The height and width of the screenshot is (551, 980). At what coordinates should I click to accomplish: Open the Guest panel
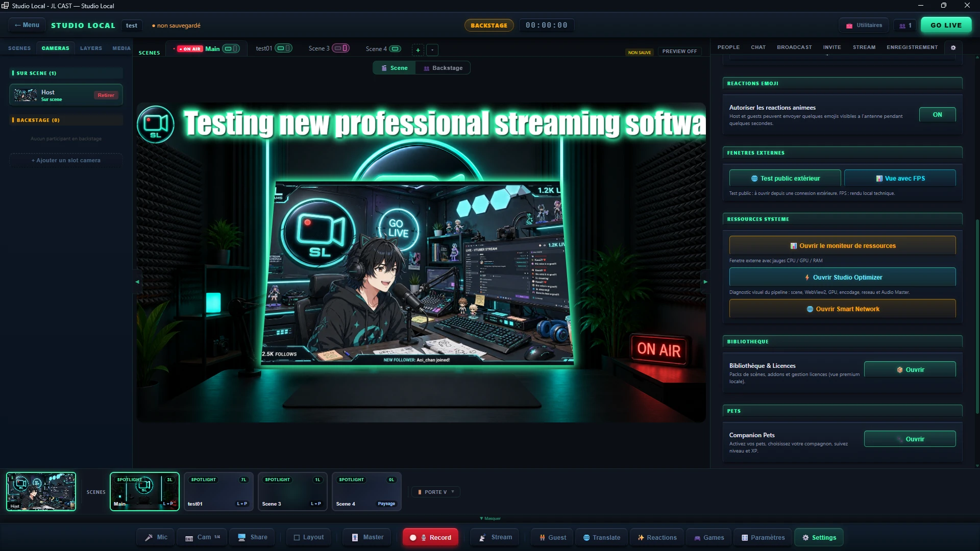point(553,537)
